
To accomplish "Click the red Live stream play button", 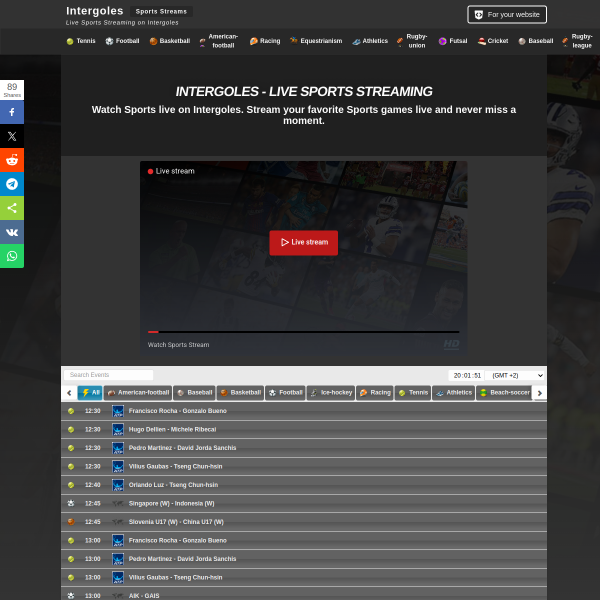I will 303,243.
